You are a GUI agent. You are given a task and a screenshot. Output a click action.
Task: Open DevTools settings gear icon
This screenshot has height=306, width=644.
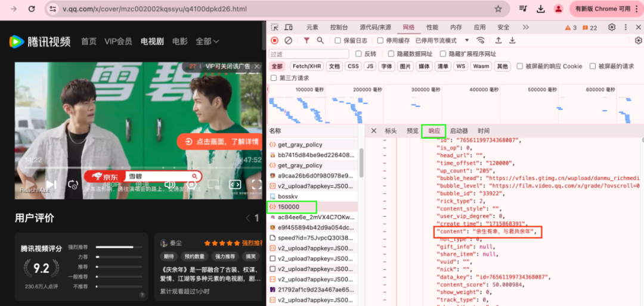coord(612,27)
